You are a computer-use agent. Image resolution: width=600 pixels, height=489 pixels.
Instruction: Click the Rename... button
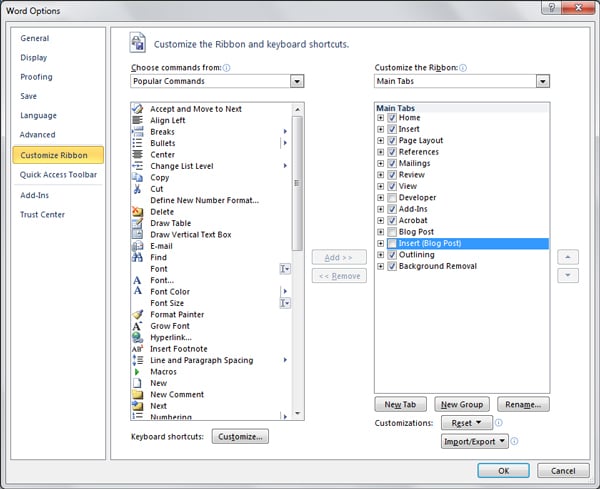click(x=523, y=404)
